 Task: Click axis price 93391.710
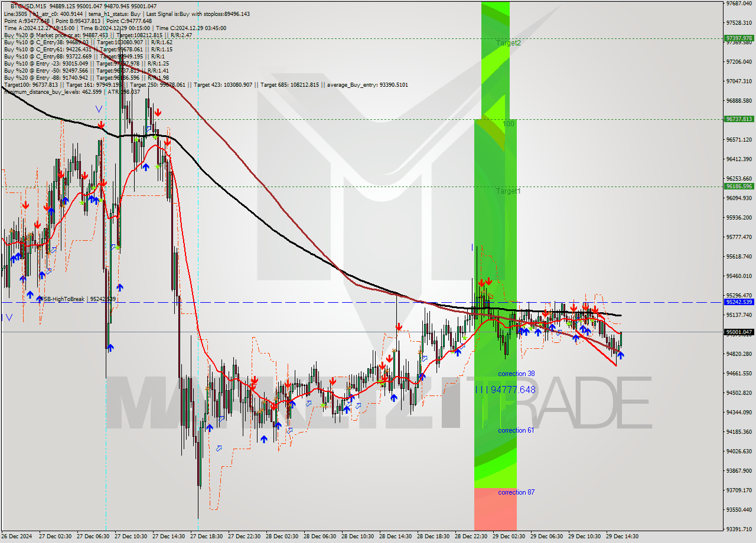(739, 529)
